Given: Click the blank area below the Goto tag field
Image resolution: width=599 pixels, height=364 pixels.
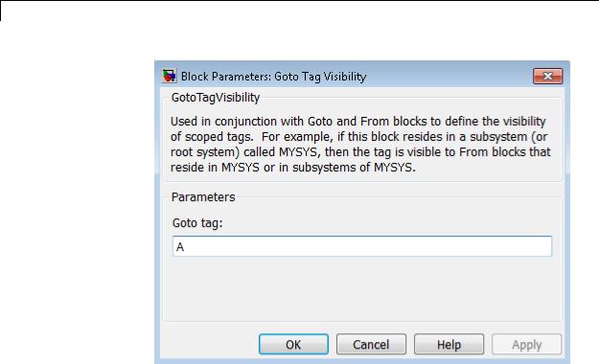Looking at the screenshot, I should (362, 288).
